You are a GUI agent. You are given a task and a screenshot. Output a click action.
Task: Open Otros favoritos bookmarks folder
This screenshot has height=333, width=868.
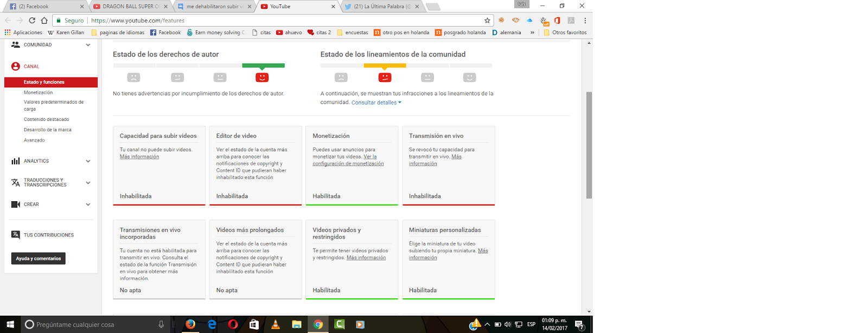565,33
